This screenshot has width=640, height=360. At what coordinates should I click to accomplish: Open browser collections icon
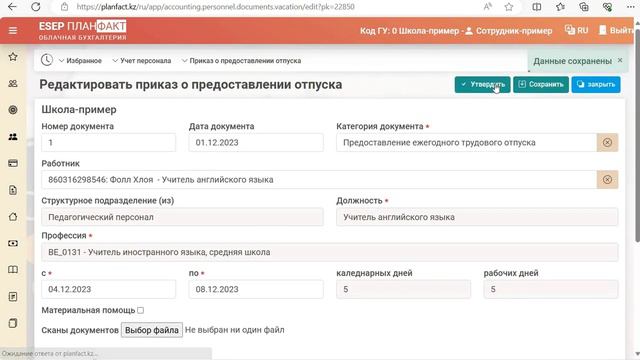pos(584,7)
